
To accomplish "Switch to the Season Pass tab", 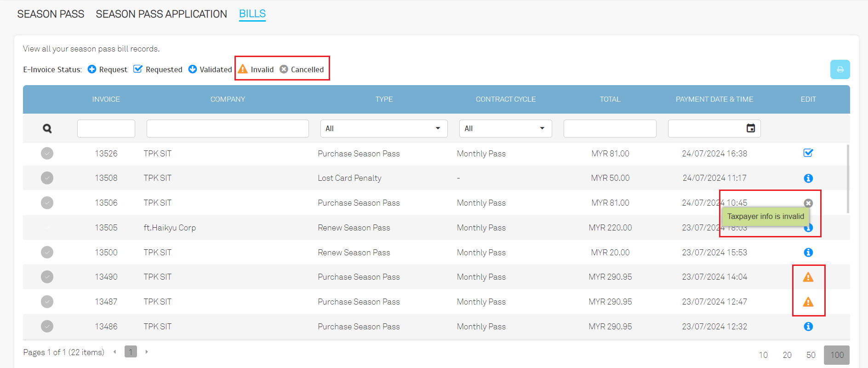I will (51, 14).
